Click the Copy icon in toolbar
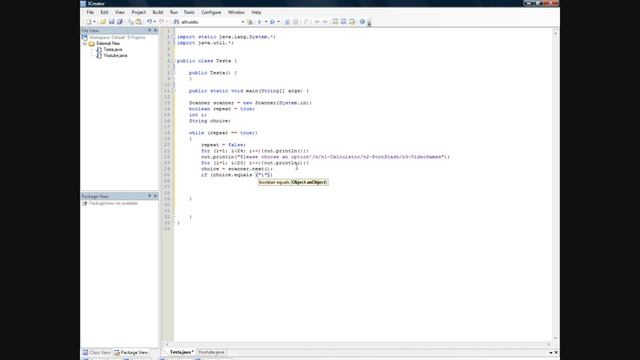Screen dimensions: 640x360 point(130,22)
